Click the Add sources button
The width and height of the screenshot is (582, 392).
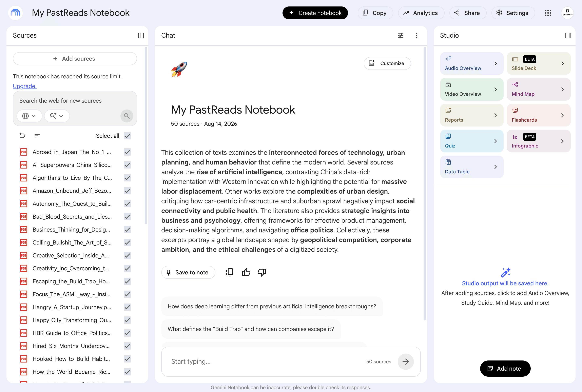pyautogui.click(x=75, y=59)
